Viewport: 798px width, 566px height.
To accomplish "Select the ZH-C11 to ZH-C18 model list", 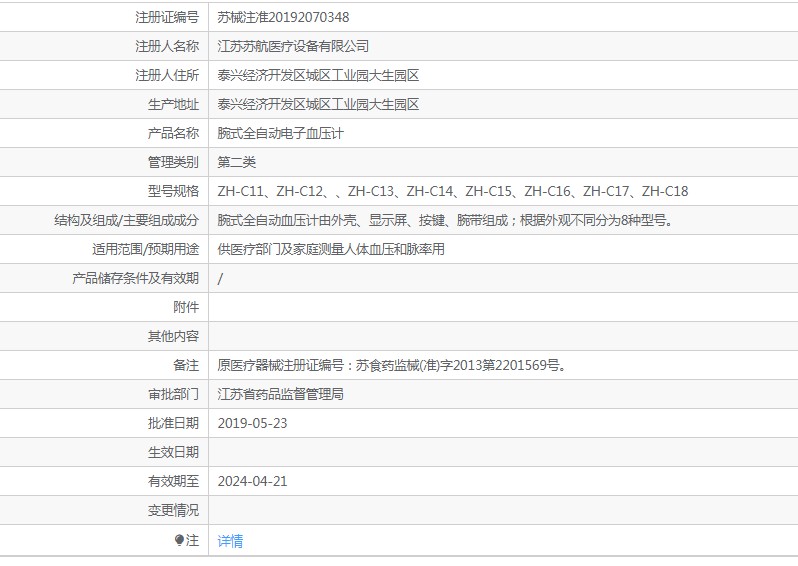I will tap(453, 191).
